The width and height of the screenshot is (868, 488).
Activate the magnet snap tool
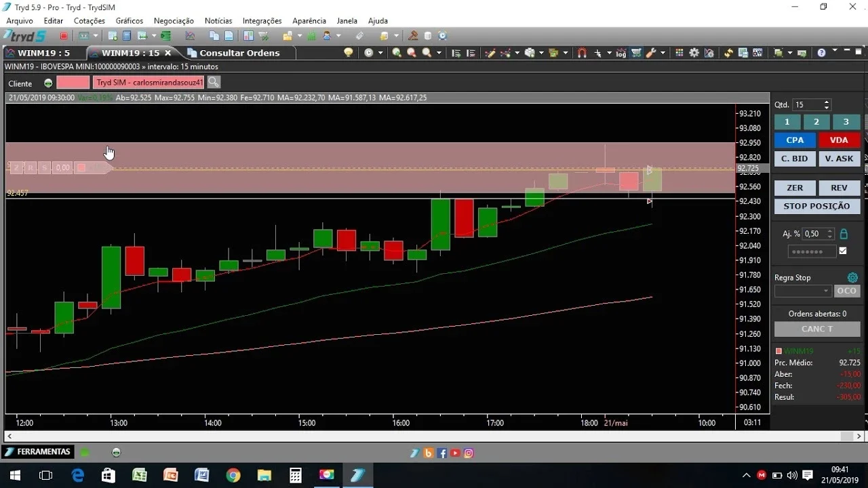pyautogui.click(x=582, y=52)
